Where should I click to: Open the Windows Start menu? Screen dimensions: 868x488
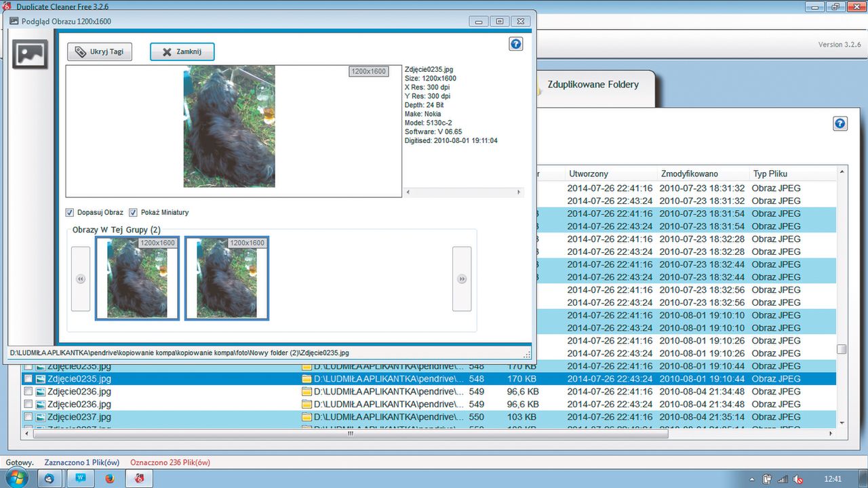click(16, 478)
